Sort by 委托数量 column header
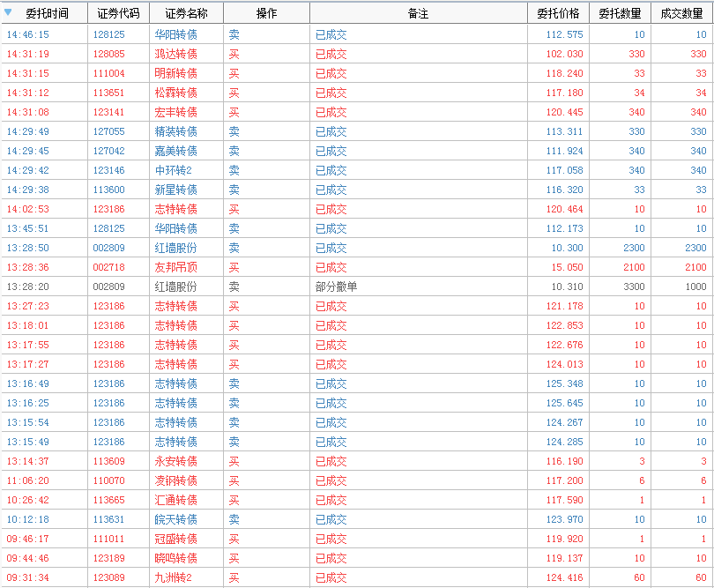This screenshot has height=588, width=714. [x=620, y=13]
